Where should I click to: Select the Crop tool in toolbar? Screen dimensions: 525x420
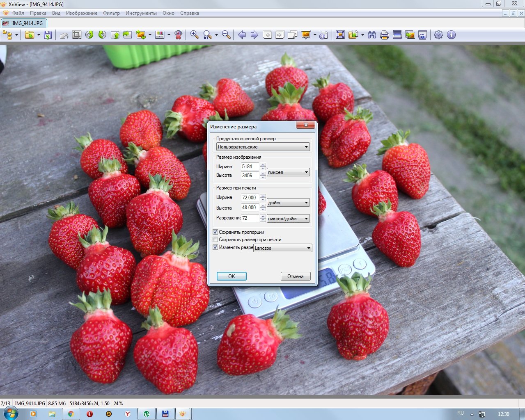point(77,35)
